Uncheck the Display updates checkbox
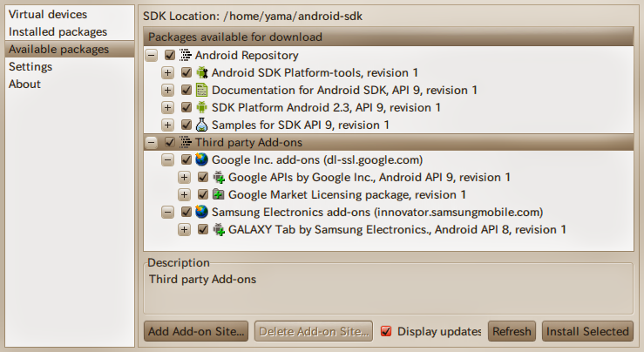This screenshot has height=352, width=644. tap(387, 331)
